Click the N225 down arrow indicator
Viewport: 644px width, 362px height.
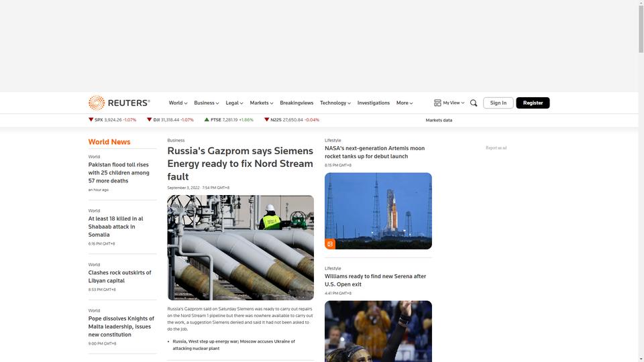266,120
